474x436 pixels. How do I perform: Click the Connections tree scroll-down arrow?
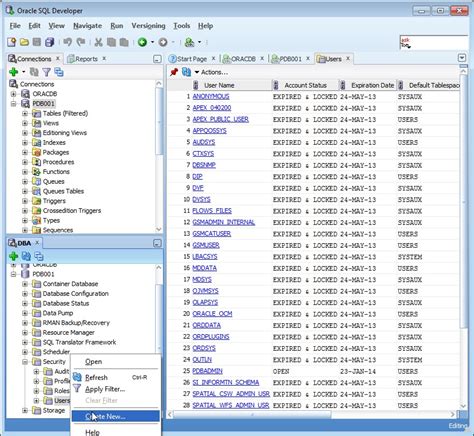point(159,229)
